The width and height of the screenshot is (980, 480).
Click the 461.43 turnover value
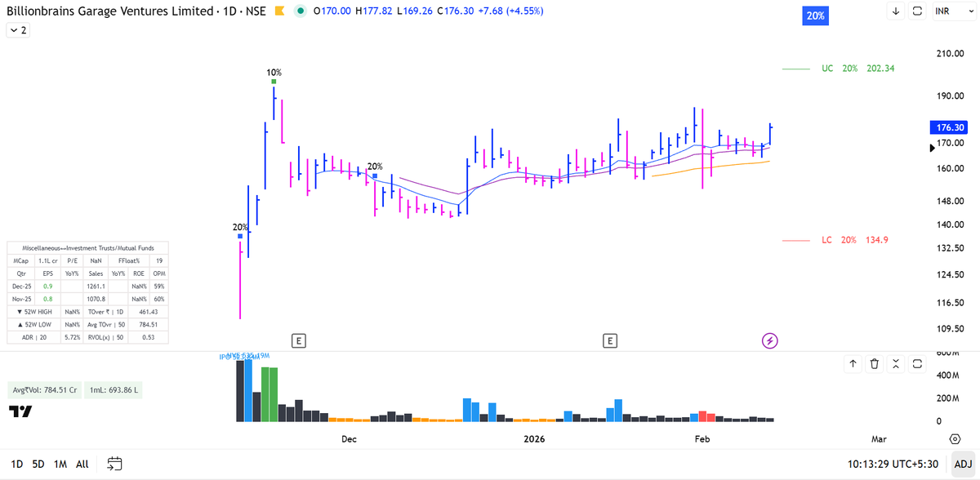[x=148, y=313]
